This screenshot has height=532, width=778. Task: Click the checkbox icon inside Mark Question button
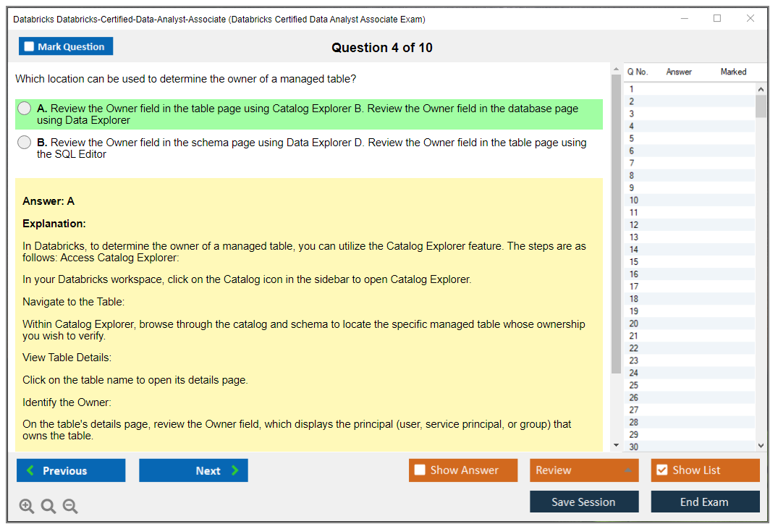click(x=29, y=46)
